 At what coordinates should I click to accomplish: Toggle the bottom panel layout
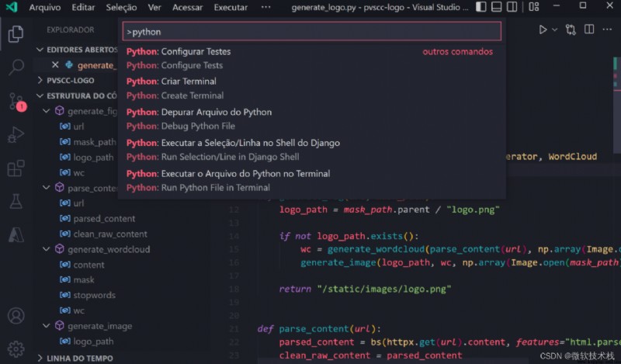click(x=496, y=7)
